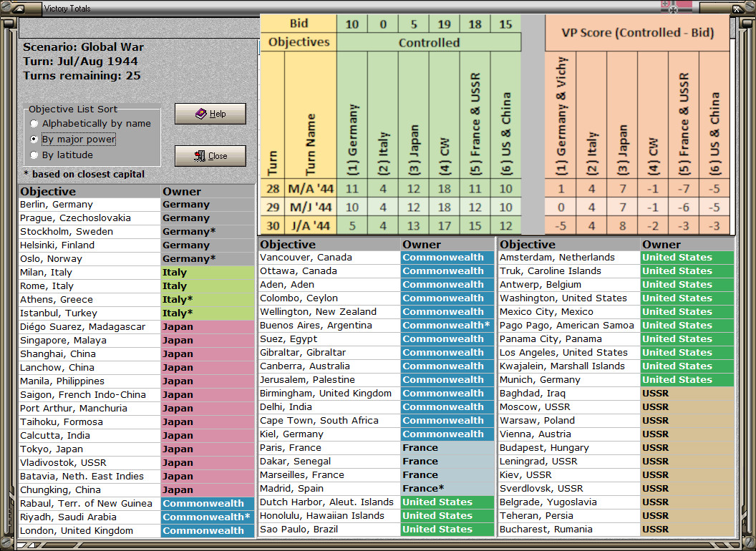Image resolution: width=756 pixels, height=551 pixels.
Task: Open the Help button with book icon
Action: click(x=210, y=114)
